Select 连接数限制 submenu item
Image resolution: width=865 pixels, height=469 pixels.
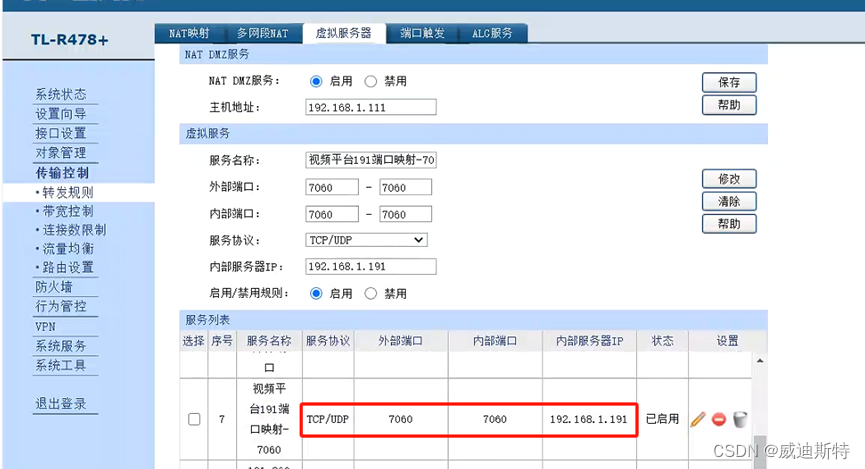74,230
